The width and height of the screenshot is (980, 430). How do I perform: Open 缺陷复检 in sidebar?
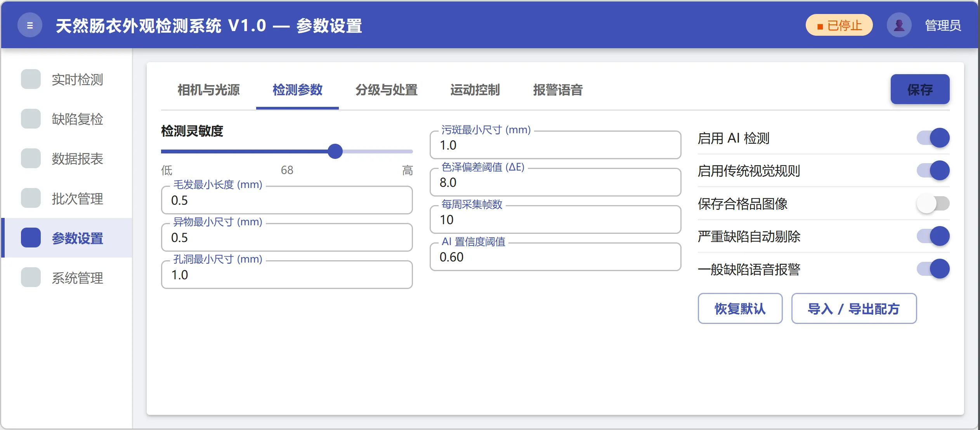[67, 119]
